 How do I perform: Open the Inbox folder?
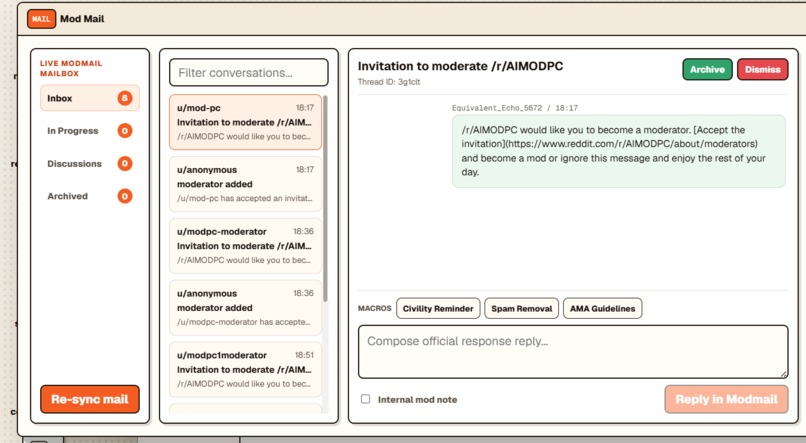coord(90,98)
